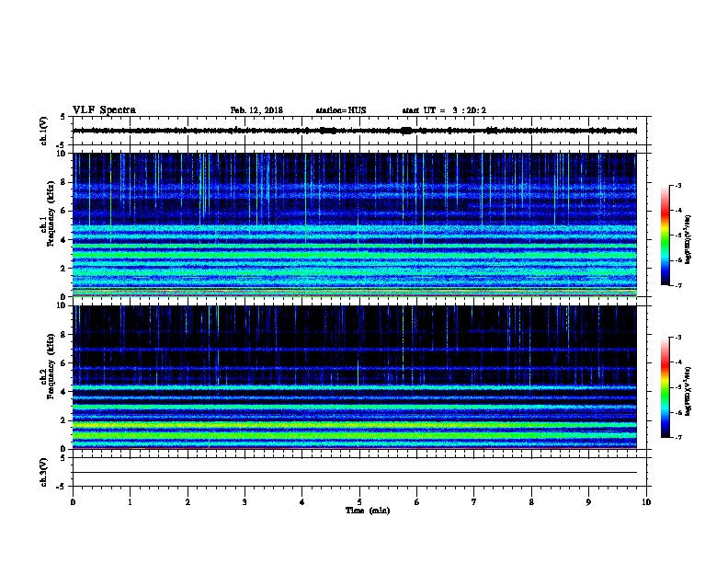Click time axis tick label "3"
This screenshot has height=563, width=728.
click(x=245, y=502)
